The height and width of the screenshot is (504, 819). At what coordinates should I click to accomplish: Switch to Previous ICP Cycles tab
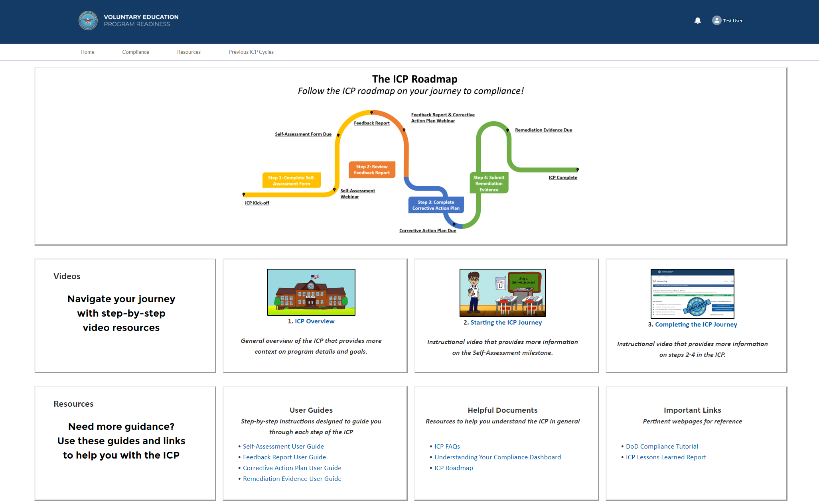251,52
